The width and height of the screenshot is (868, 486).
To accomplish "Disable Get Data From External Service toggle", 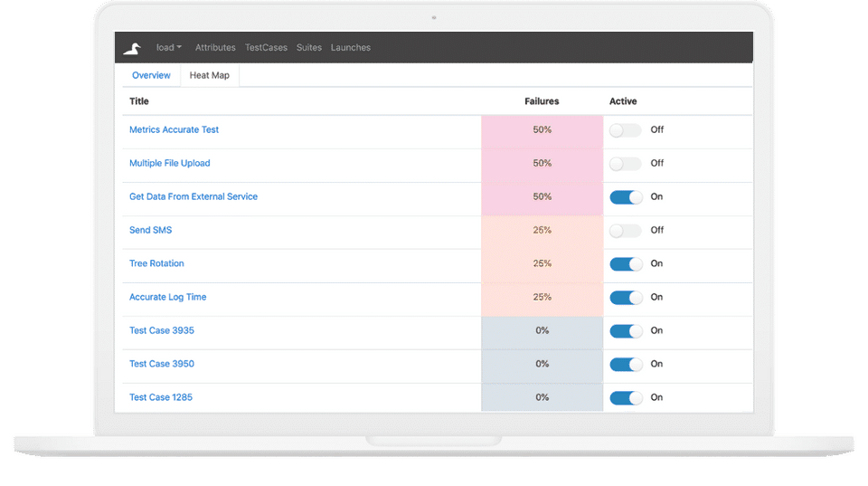I will point(626,197).
